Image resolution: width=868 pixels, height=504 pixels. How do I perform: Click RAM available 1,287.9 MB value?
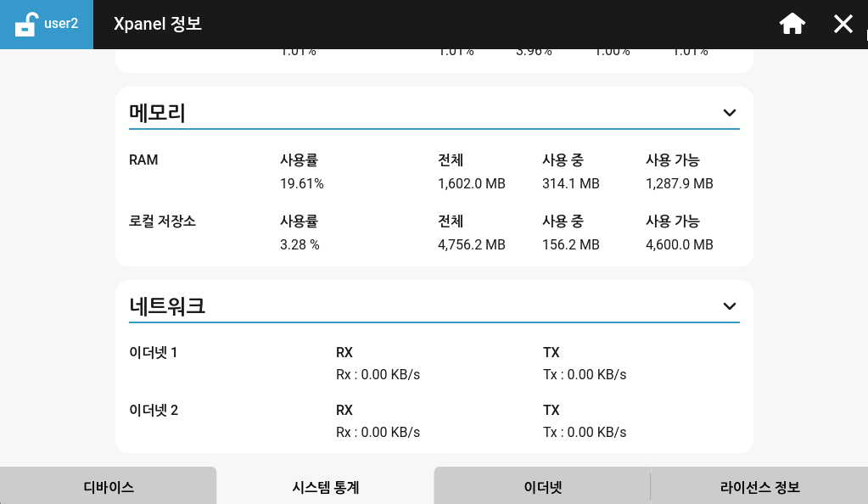[680, 183]
